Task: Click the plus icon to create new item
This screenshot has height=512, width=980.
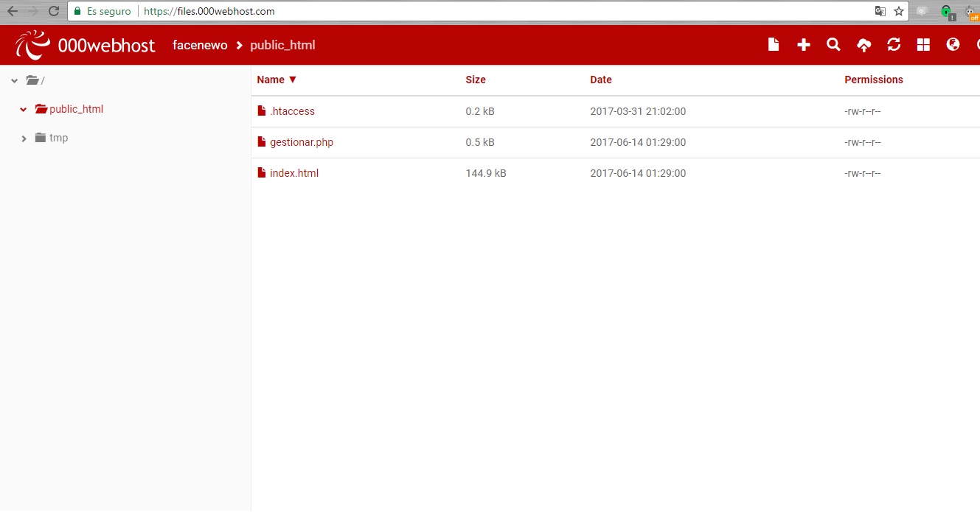Action: click(x=804, y=45)
